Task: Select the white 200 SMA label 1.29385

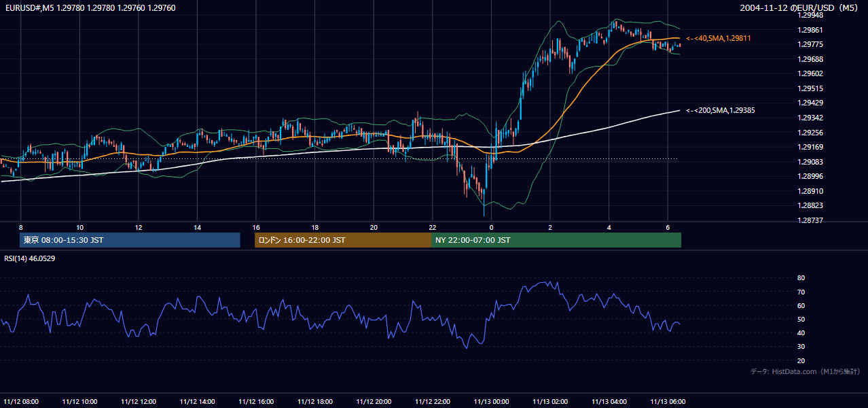Action: tap(721, 110)
